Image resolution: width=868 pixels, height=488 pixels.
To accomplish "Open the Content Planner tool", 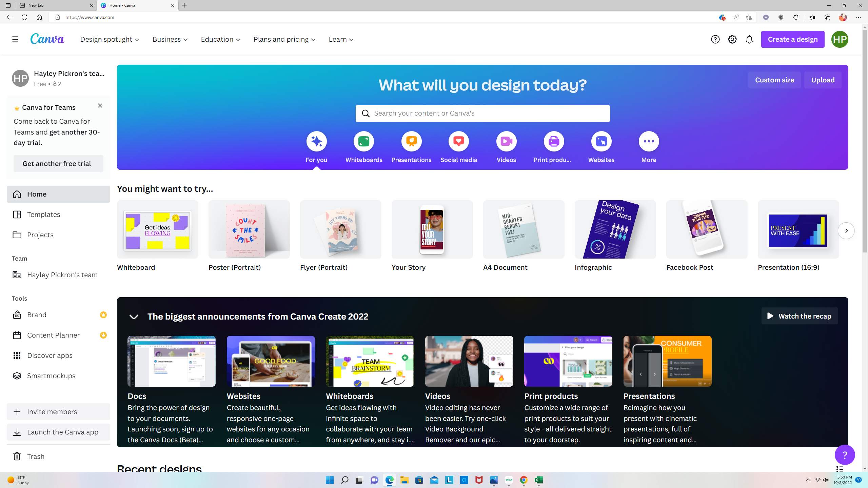I will pos(53,335).
